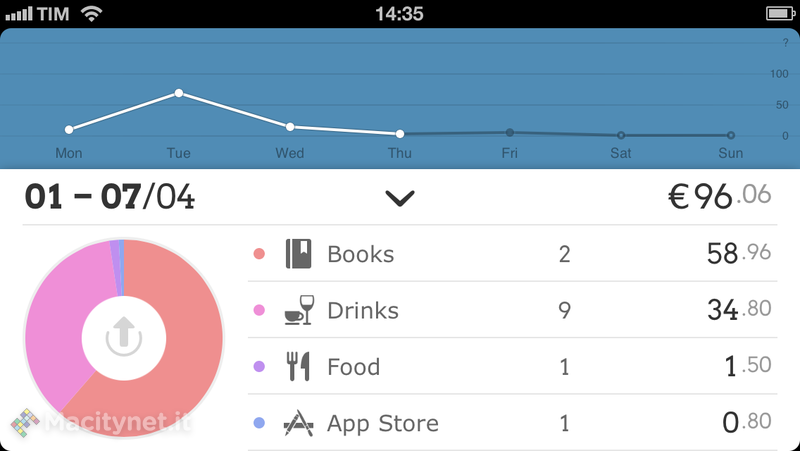Viewport: 800px width, 451px height.
Task: Open the Drinks 34.80 amount
Action: [x=739, y=310]
